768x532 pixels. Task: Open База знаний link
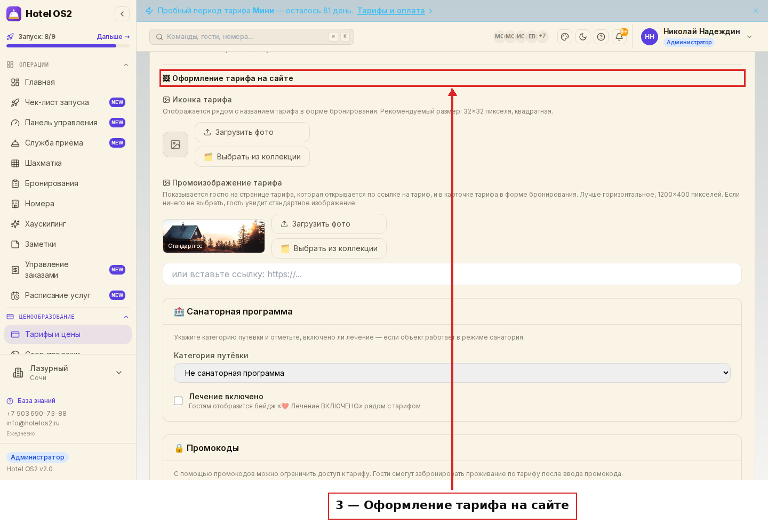36,401
